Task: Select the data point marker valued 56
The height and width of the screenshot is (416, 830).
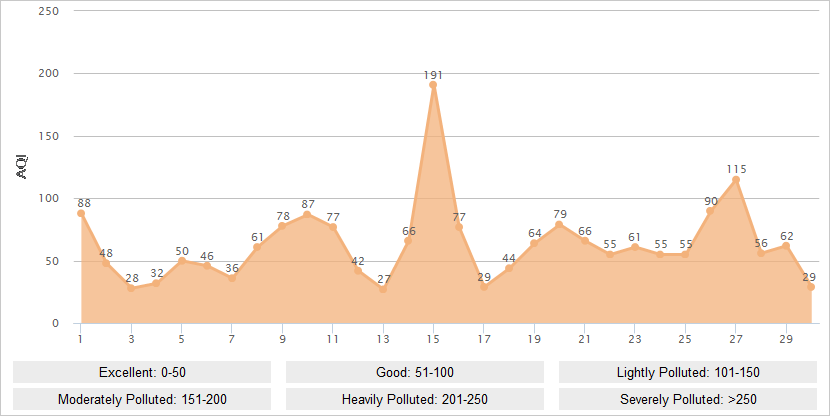Action: 761,253
